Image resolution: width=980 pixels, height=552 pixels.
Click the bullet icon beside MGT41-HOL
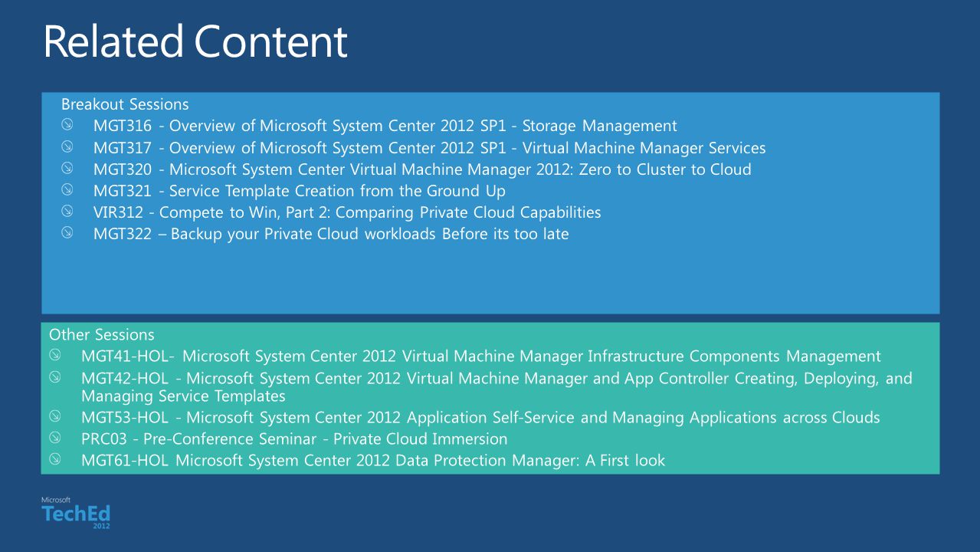(56, 355)
